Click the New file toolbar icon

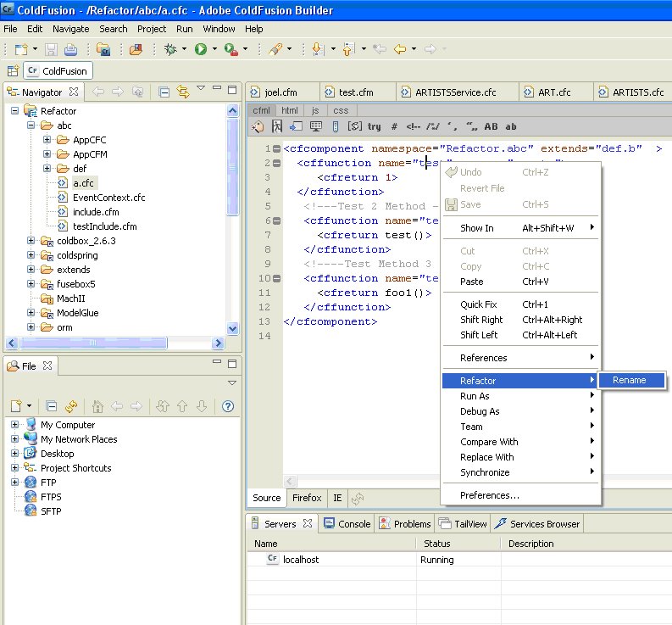pos(20,49)
